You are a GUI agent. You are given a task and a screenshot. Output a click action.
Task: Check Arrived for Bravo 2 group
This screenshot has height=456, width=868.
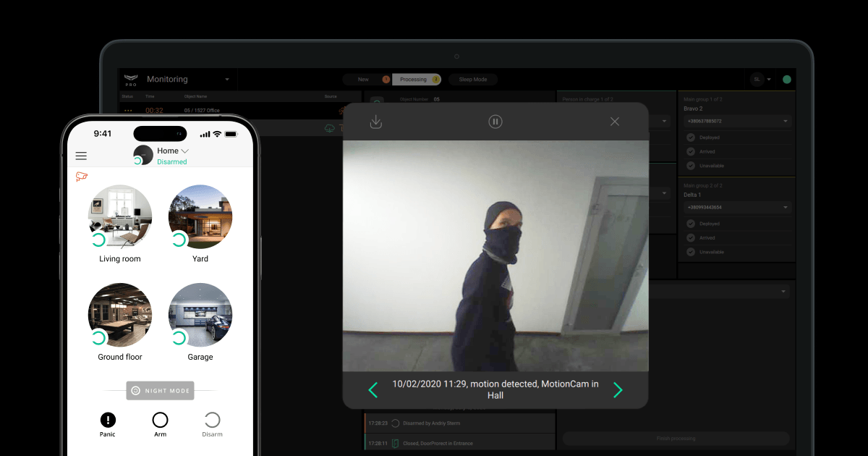691,152
